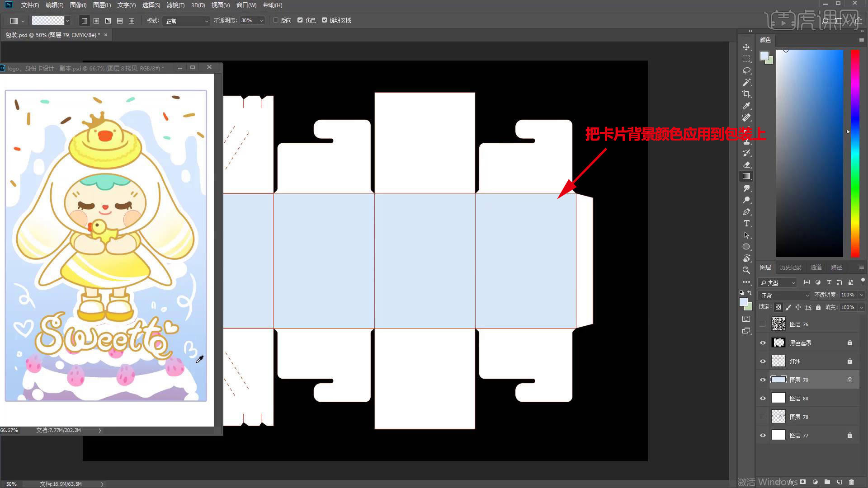
Task: Toggle Quick Mask mode
Action: click(x=746, y=319)
